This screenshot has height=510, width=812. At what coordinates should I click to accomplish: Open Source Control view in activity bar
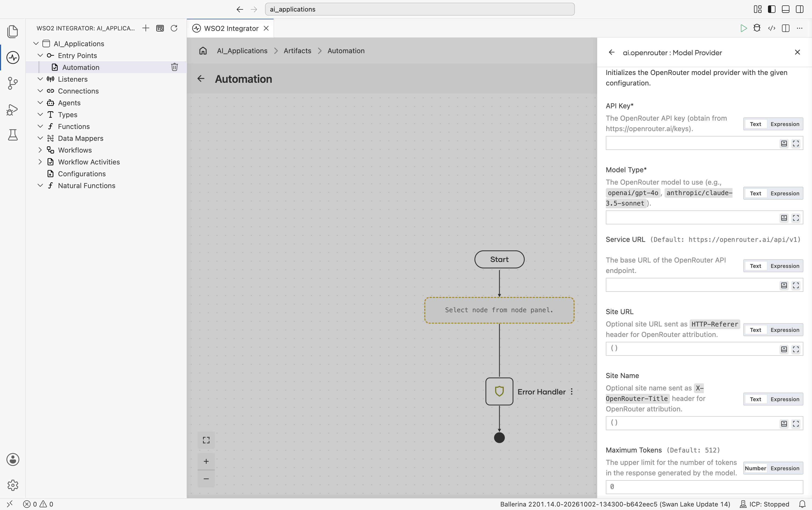point(13,83)
